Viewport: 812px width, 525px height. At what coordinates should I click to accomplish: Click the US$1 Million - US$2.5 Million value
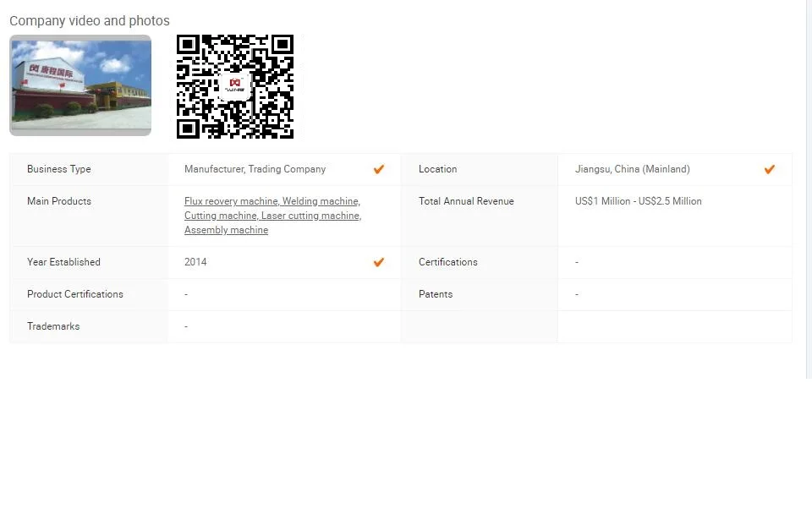638,201
